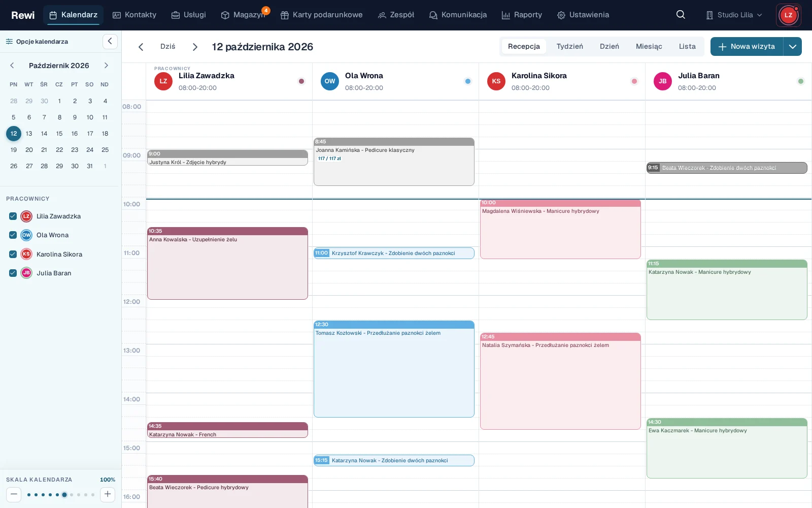812x508 pixels.
Task: Open the Komunikacja section
Action: pyautogui.click(x=458, y=15)
